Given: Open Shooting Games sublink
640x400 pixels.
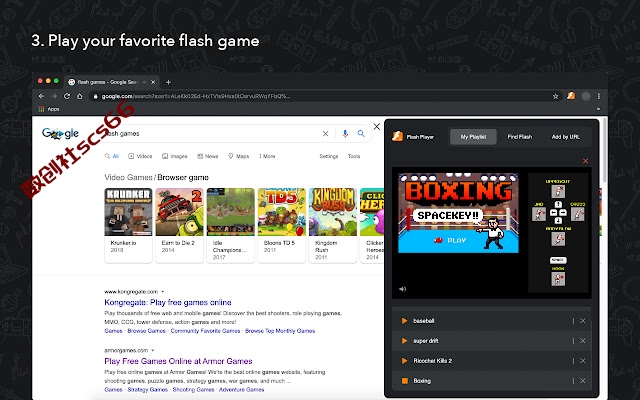Looking at the screenshot, I should (x=193, y=390).
